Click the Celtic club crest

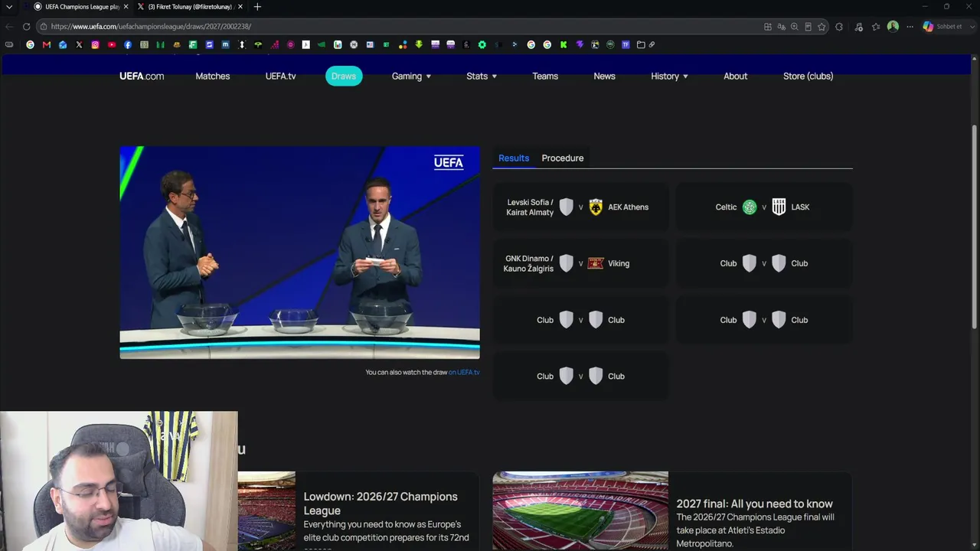(750, 207)
